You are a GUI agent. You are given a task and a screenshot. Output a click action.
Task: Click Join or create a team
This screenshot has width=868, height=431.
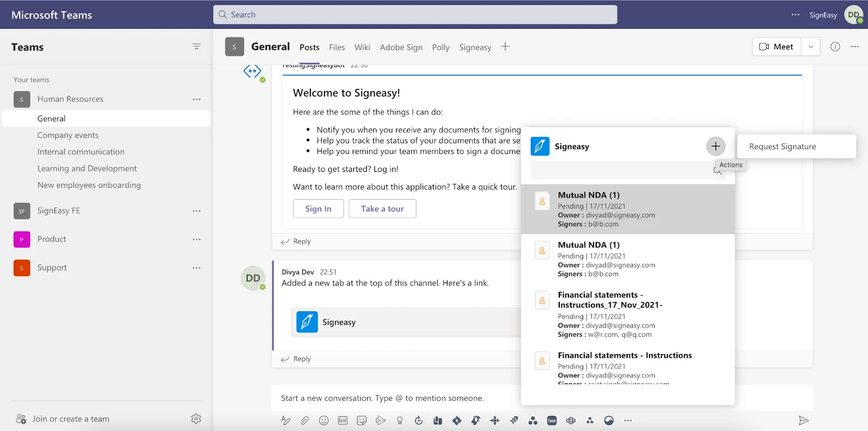pyautogui.click(x=63, y=419)
